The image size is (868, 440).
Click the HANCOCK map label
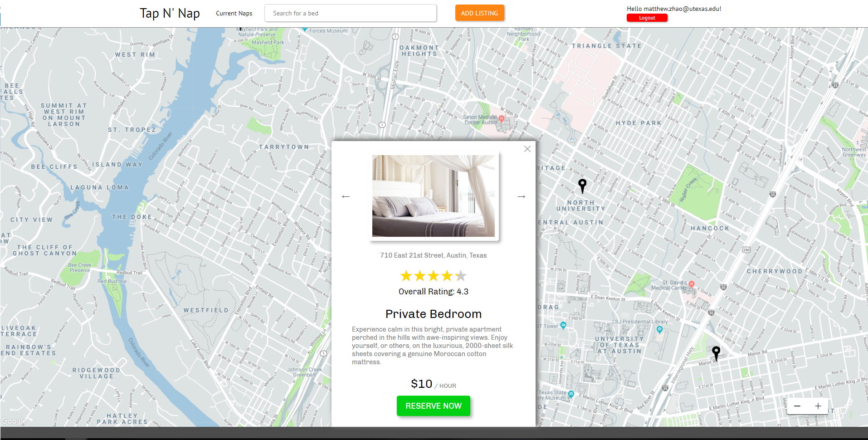click(x=710, y=228)
